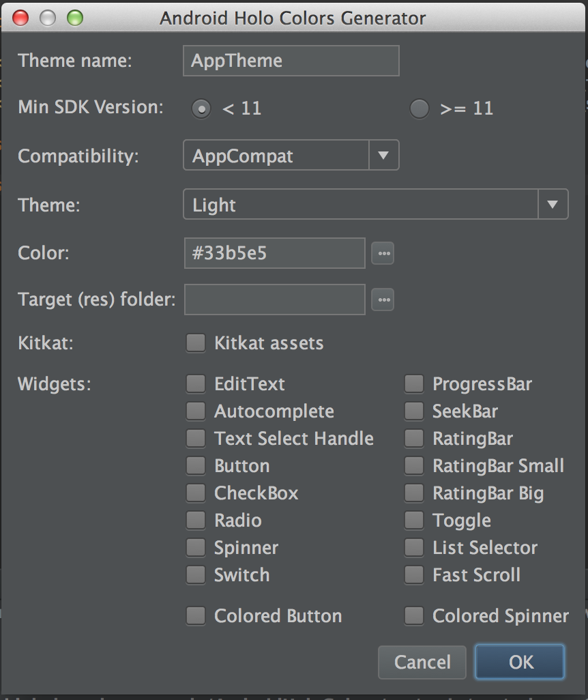Enable the Colored Button checkbox

point(196,616)
